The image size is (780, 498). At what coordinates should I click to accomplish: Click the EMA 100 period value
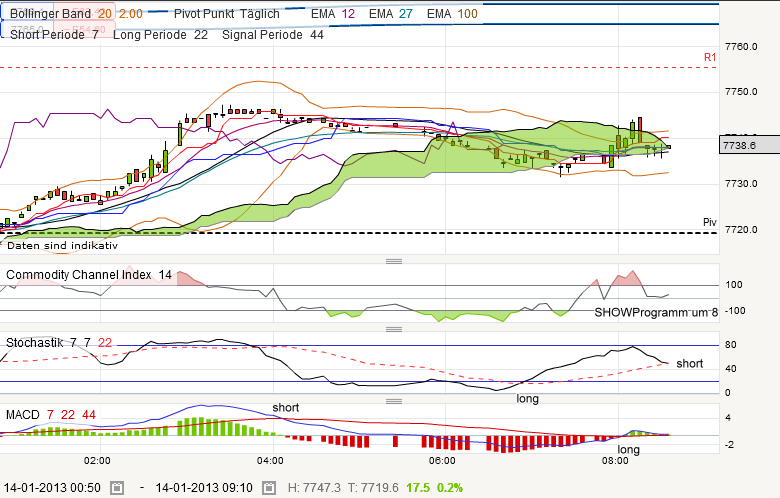click(468, 14)
